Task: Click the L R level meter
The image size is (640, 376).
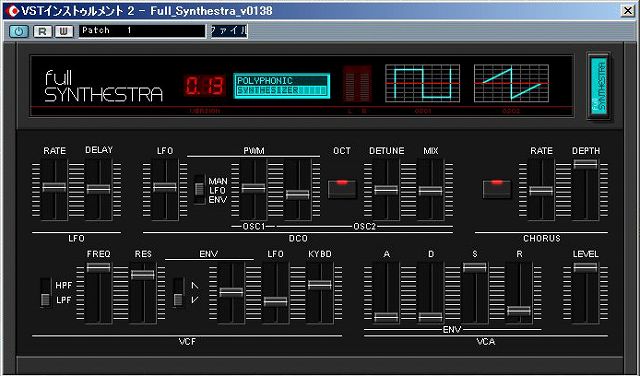Action: (357, 84)
